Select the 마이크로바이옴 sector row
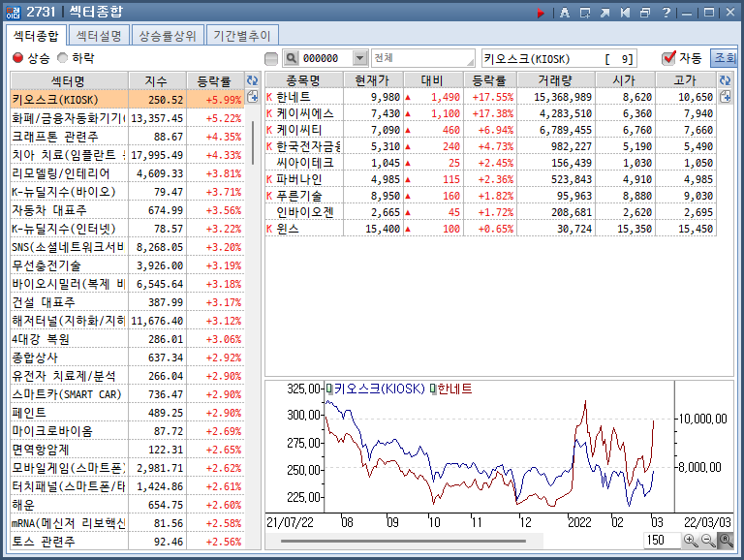The image size is (744, 560). (x=127, y=431)
